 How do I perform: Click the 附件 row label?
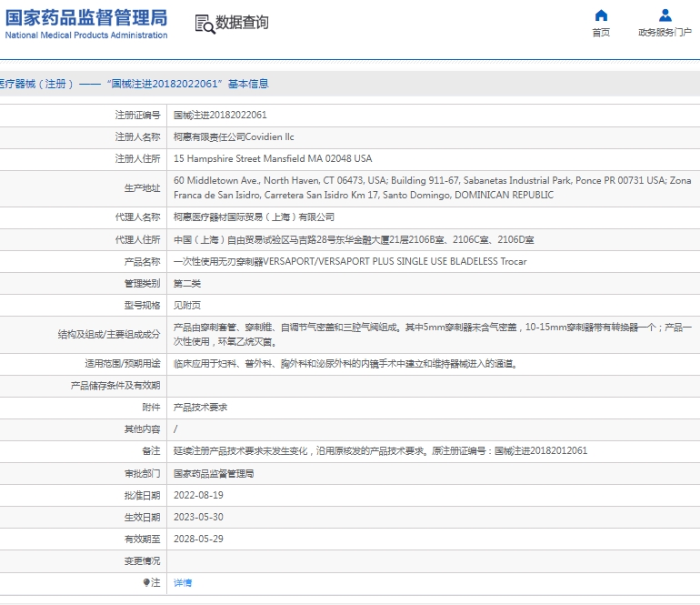pyautogui.click(x=151, y=408)
